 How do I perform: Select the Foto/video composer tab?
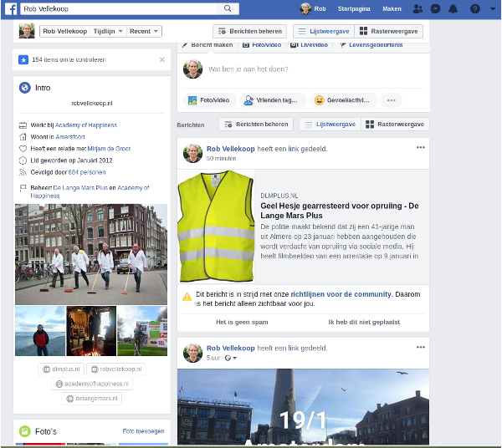pyautogui.click(x=262, y=45)
